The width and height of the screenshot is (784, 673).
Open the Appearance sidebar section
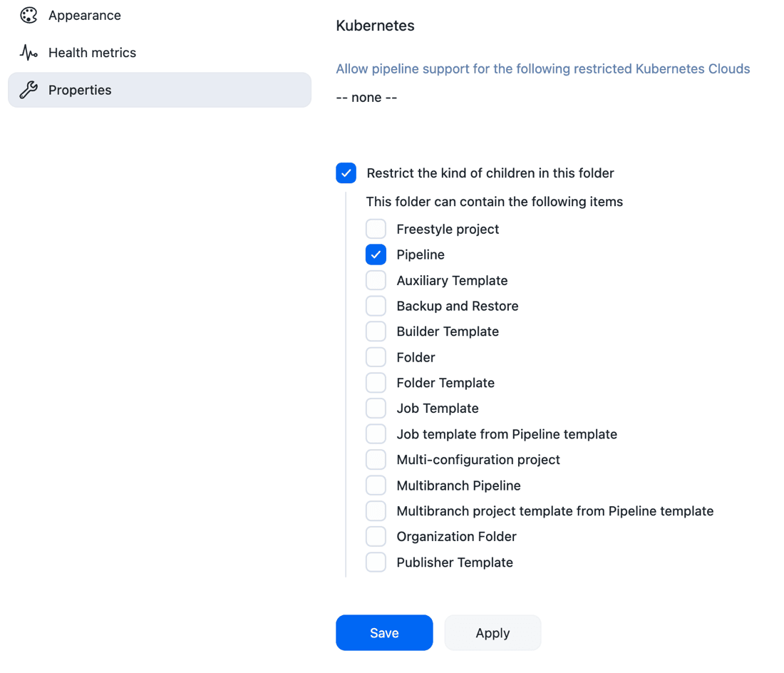[84, 16]
